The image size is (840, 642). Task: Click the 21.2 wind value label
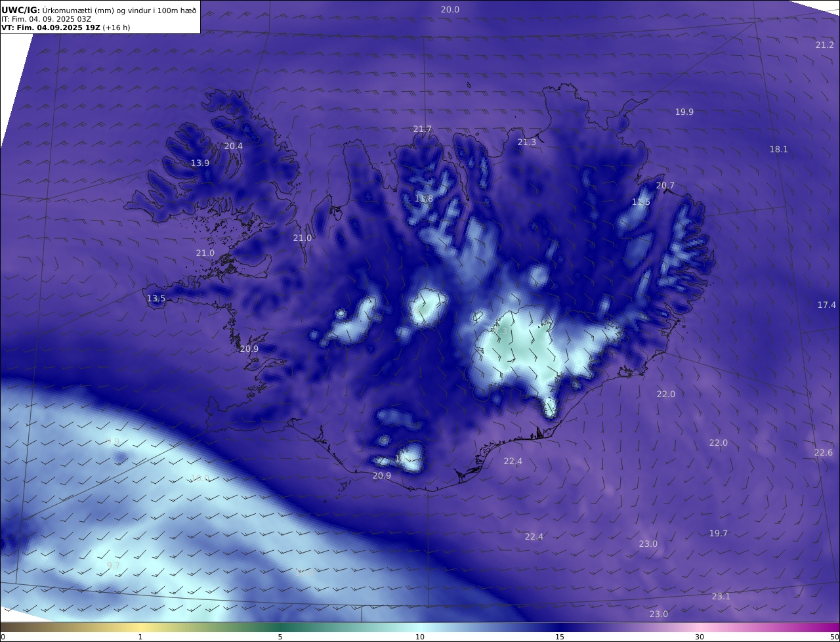click(824, 45)
